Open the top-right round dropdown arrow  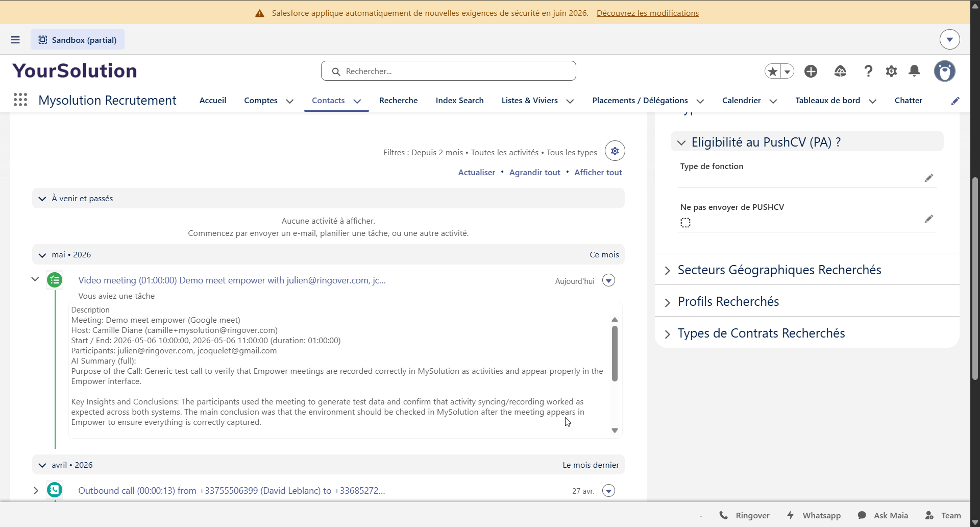[949, 39]
